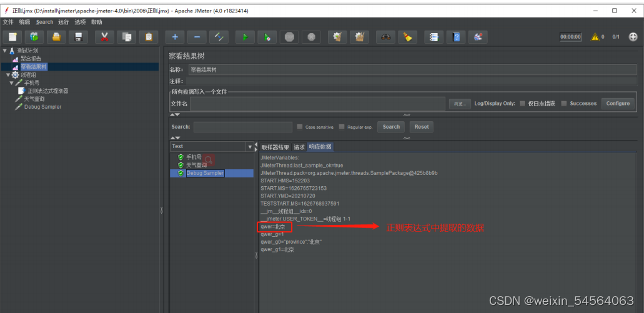Select 天气查询 sampler in the test plan tree
The height and width of the screenshot is (313, 644).
point(34,99)
